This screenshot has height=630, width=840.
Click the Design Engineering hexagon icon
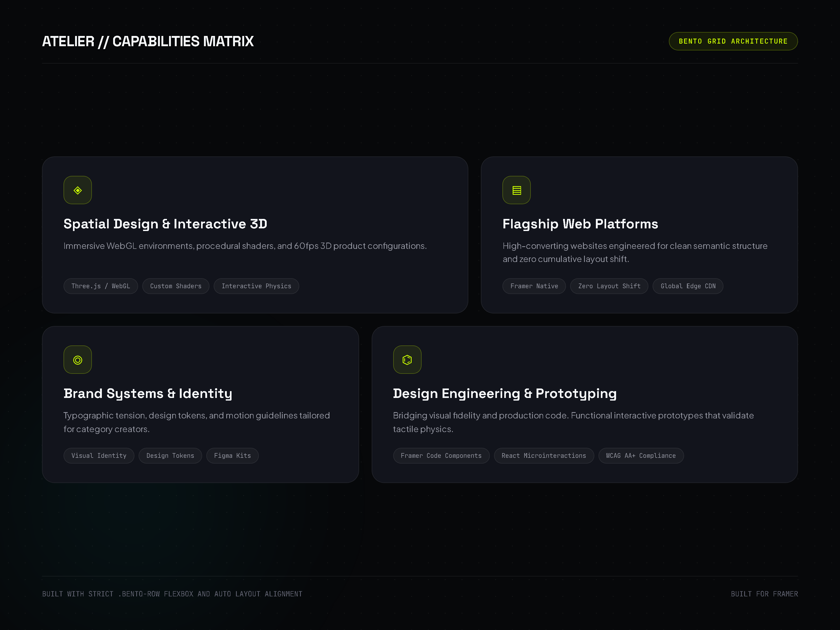[x=407, y=360]
